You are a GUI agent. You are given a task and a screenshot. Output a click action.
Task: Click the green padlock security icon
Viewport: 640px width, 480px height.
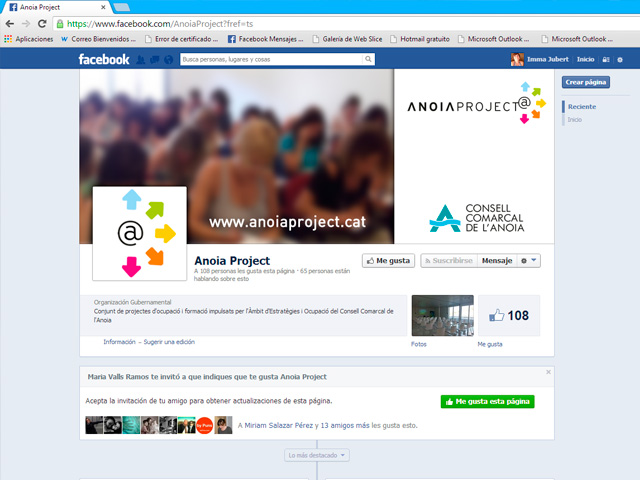click(60, 24)
